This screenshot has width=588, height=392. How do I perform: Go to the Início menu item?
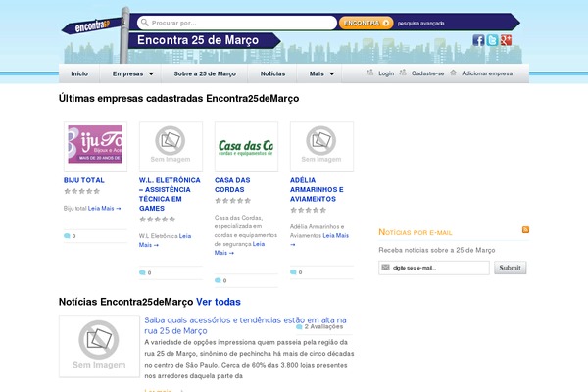point(79,73)
